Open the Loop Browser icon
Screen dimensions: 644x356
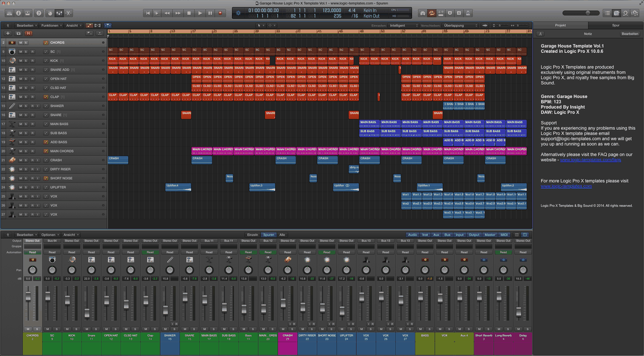pos(625,13)
